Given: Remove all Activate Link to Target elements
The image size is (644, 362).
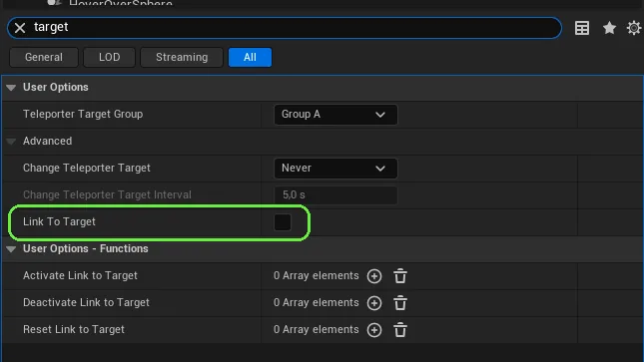Looking at the screenshot, I should [x=400, y=276].
